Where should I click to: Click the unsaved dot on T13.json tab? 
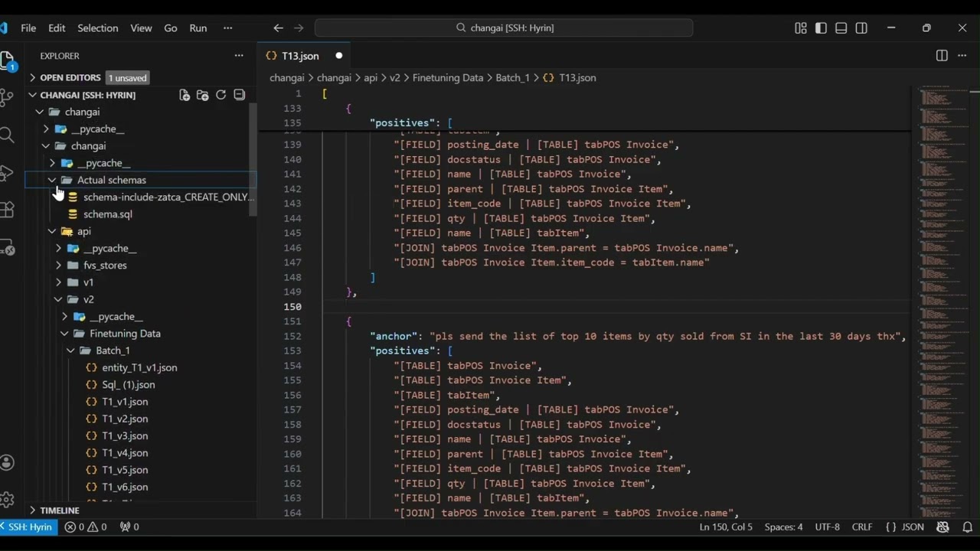[338, 56]
